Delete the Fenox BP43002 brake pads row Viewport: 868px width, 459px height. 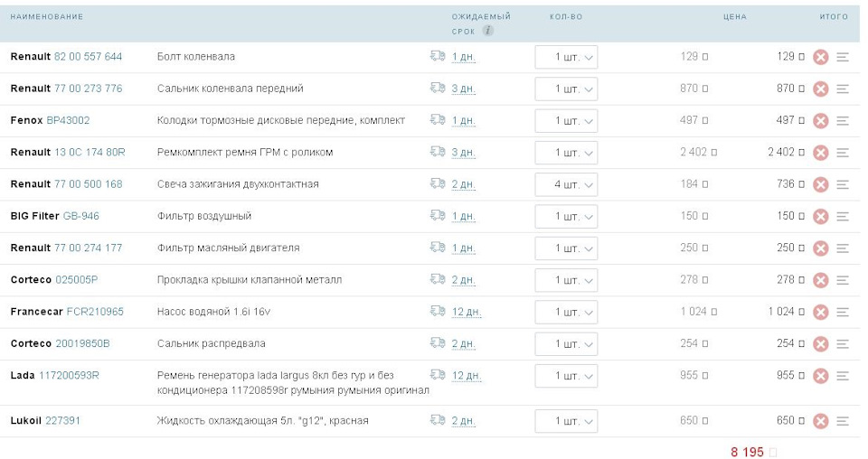coord(820,121)
